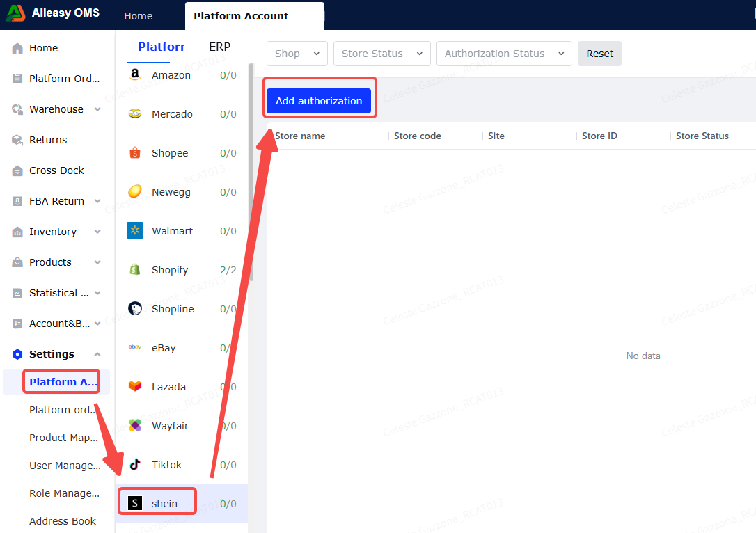Select the Lazada heart icon

point(135,386)
